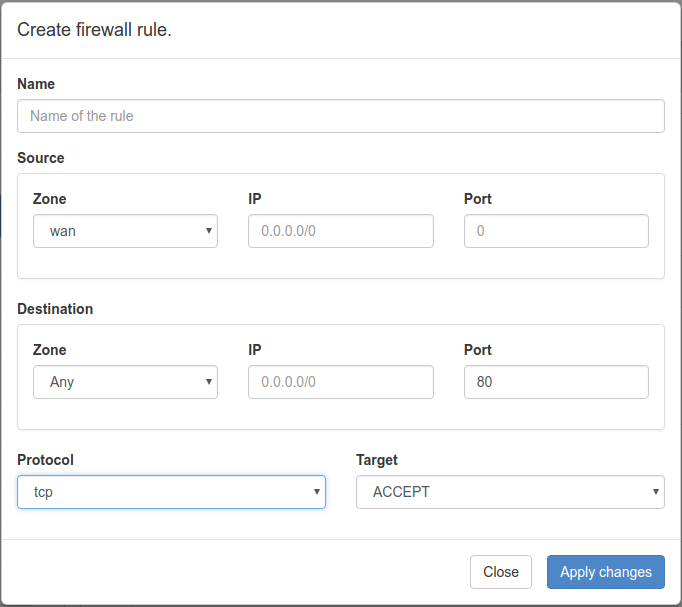Click the Zone label in Source section
This screenshot has width=682, height=607.
pos(50,199)
